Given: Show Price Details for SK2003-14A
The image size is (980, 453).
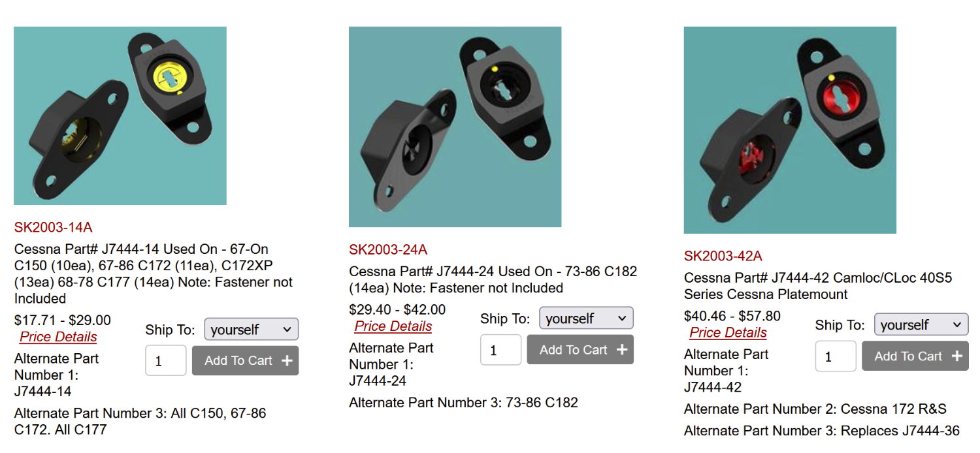Looking at the screenshot, I should pyautogui.click(x=58, y=337).
